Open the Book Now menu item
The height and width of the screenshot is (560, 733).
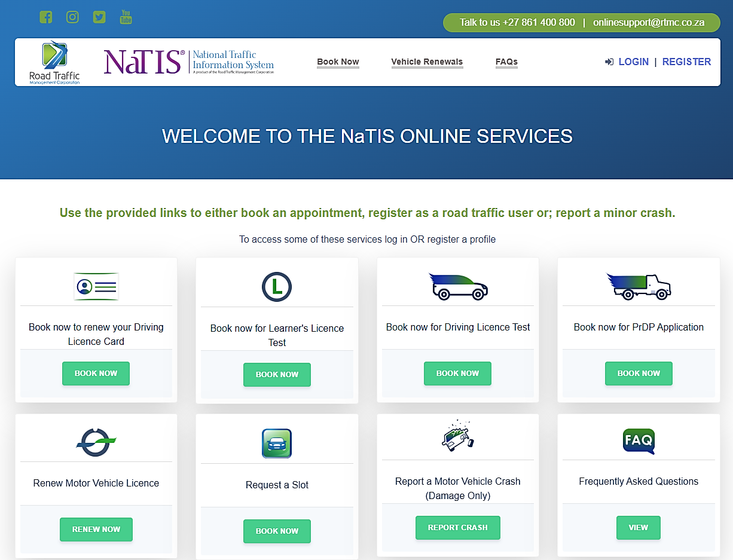(338, 62)
